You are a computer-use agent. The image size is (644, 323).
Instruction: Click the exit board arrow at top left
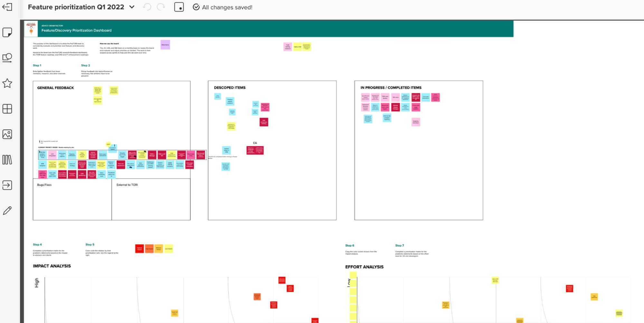click(7, 7)
